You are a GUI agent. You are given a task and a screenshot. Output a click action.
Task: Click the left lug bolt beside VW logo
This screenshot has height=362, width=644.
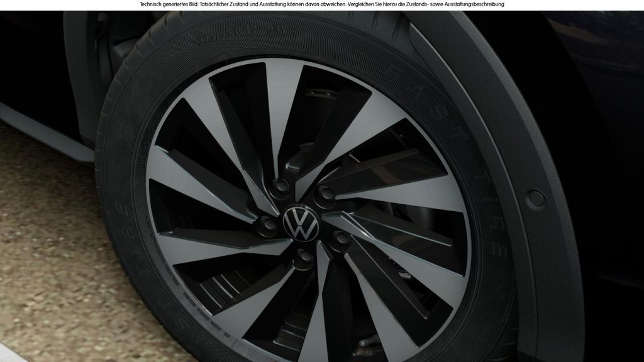(x=268, y=223)
